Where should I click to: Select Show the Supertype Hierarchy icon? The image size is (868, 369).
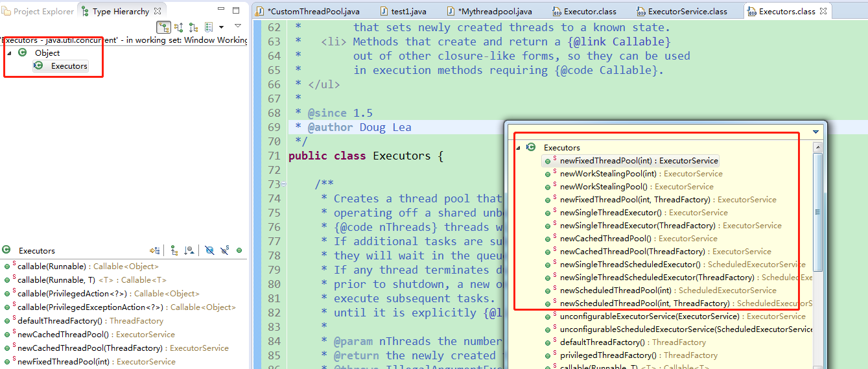point(179,27)
